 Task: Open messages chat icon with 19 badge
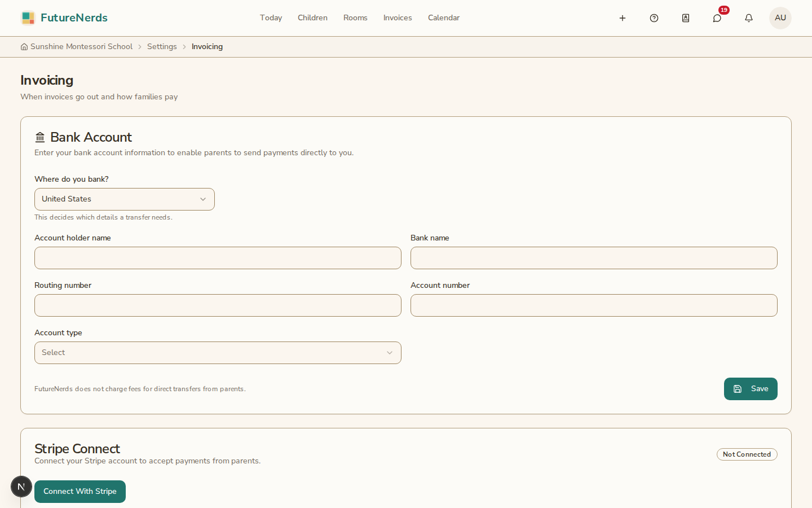[x=717, y=18]
